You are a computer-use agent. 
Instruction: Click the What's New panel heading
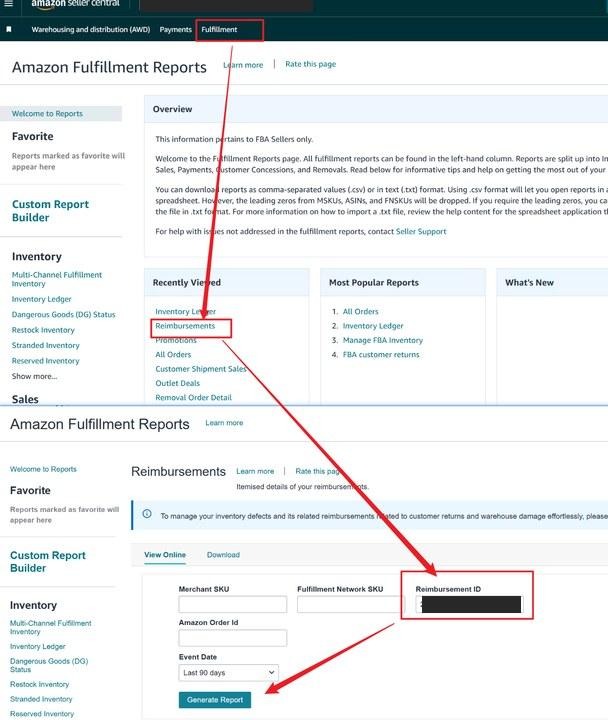(529, 283)
